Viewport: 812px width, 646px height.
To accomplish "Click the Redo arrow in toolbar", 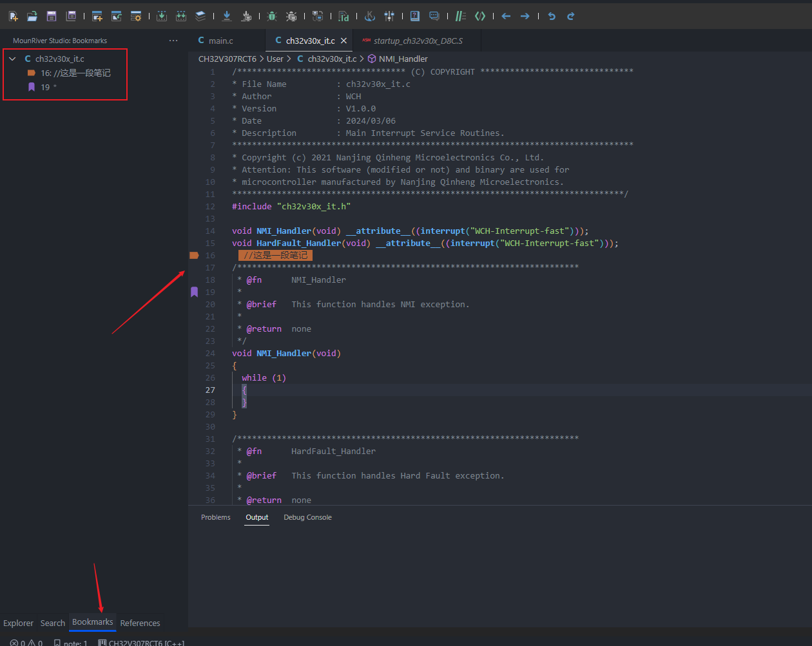I will (570, 16).
